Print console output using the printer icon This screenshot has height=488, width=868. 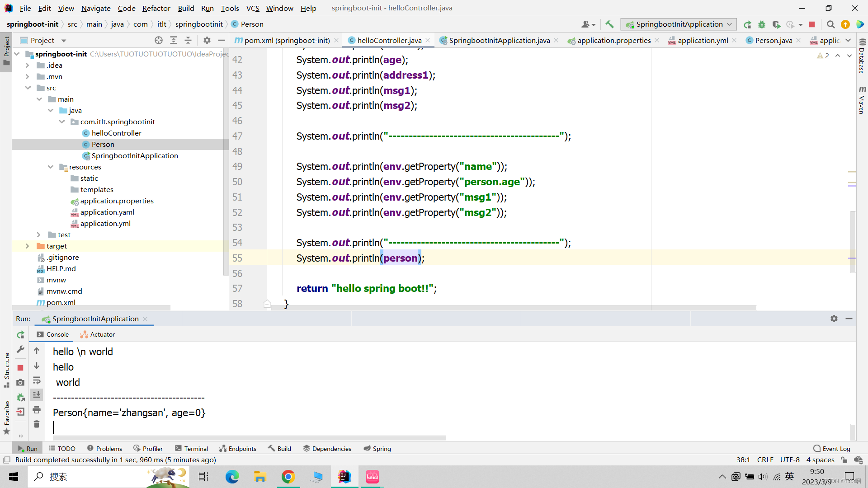point(37,409)
